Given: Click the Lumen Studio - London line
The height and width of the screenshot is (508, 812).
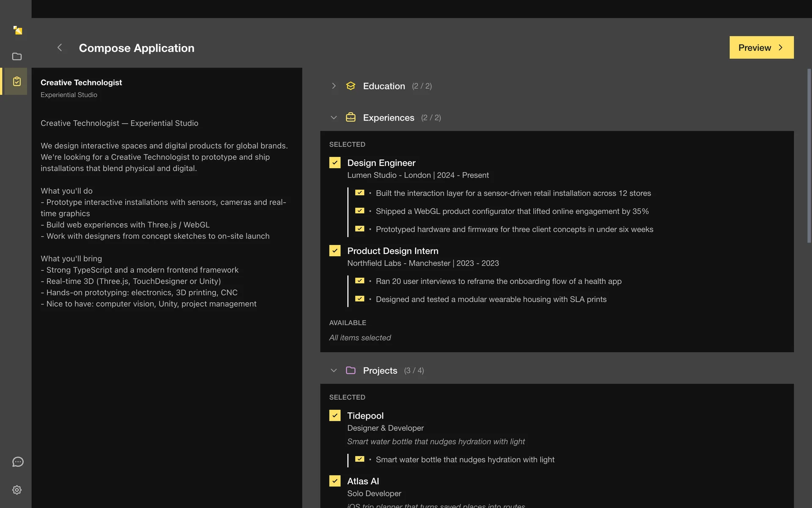Looking at the screenshot, I should point(418,175).
